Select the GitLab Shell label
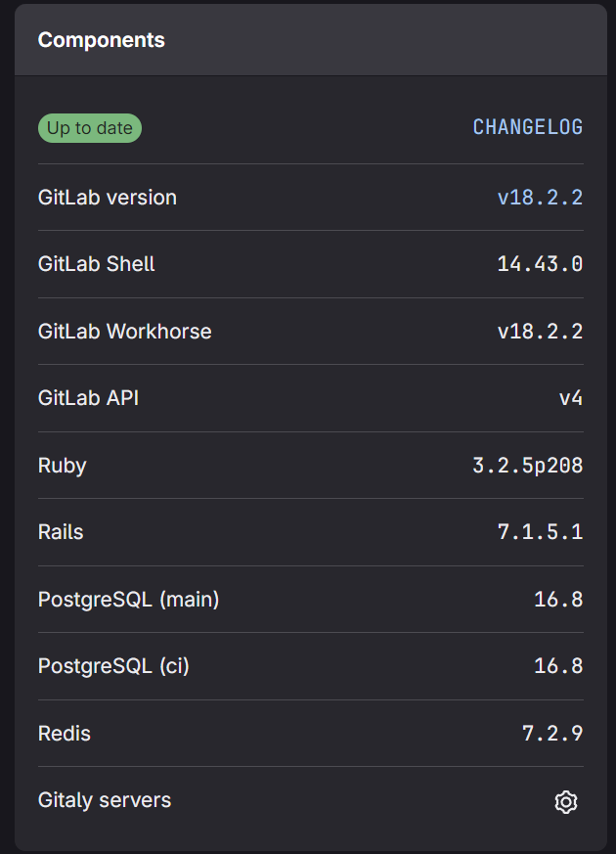Viewport: 616px width, 854px height. [96, 264]
